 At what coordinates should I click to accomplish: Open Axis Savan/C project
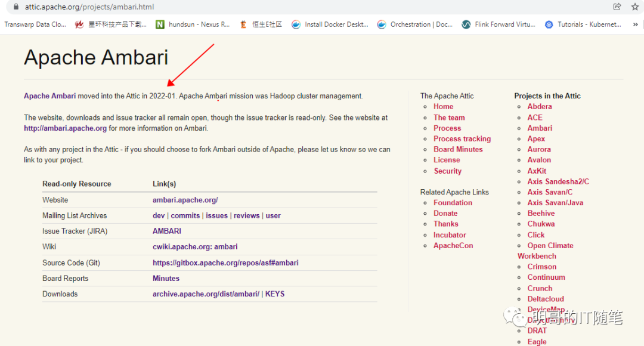coord(550,192)
